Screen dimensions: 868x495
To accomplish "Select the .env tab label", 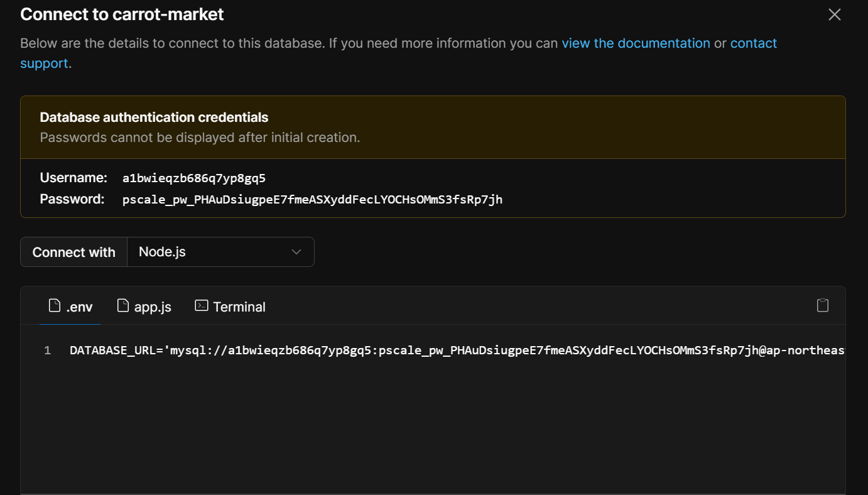I will click(79, 307).
